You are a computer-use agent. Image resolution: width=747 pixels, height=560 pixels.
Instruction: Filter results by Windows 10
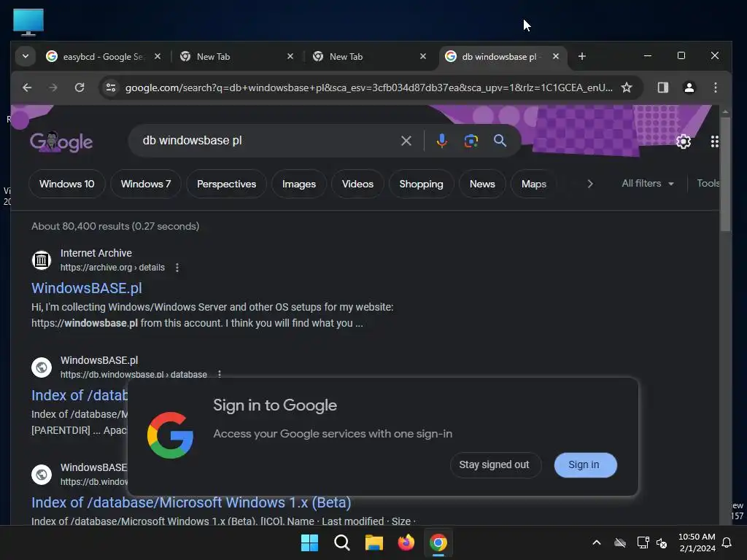point(66,184)
